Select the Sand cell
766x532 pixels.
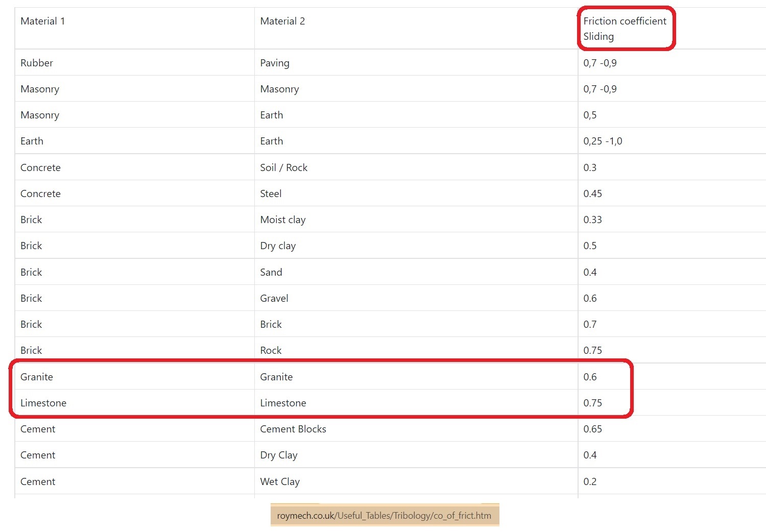click(x=271, y=272)
